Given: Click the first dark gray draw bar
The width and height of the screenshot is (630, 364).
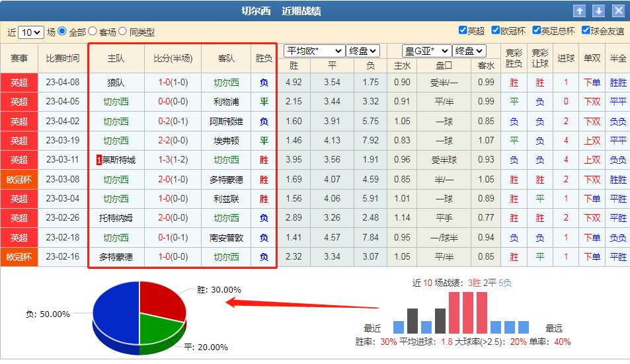Looking at the screenshot, I should coord(413,320).
